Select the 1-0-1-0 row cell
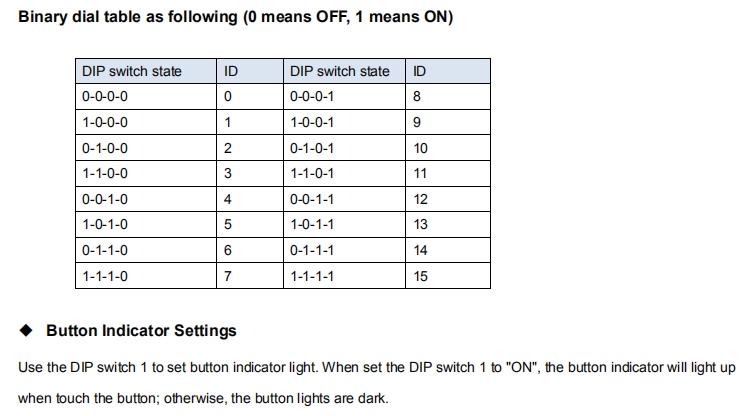This screenshot has height=416, width=745. (x=146, y=224)
